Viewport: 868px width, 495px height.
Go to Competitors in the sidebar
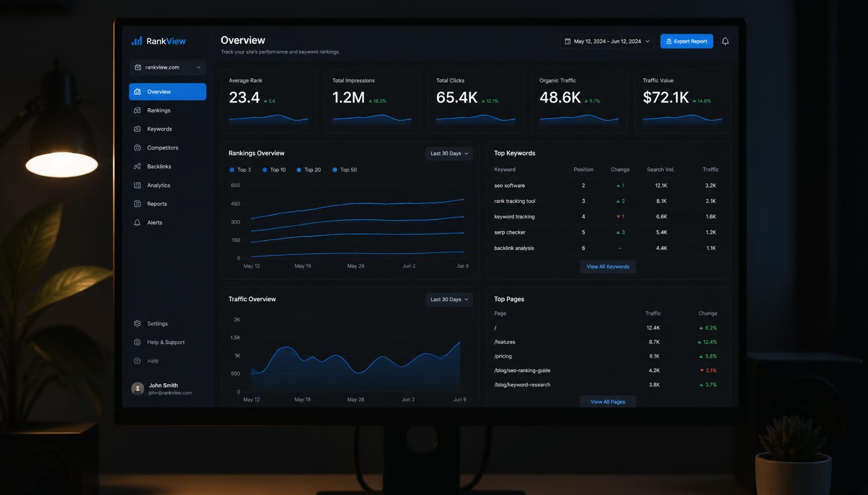tap(168, 148)
